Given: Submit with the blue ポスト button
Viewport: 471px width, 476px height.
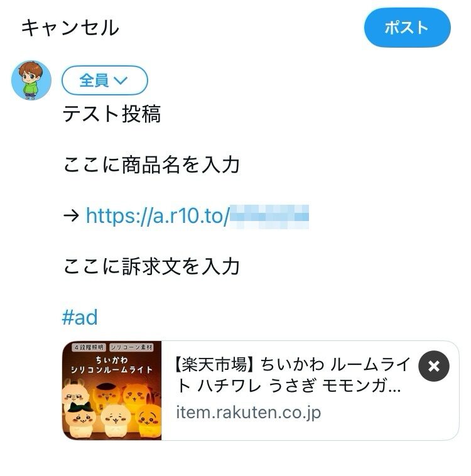Looking at the screenshot, I should [407, 28].
